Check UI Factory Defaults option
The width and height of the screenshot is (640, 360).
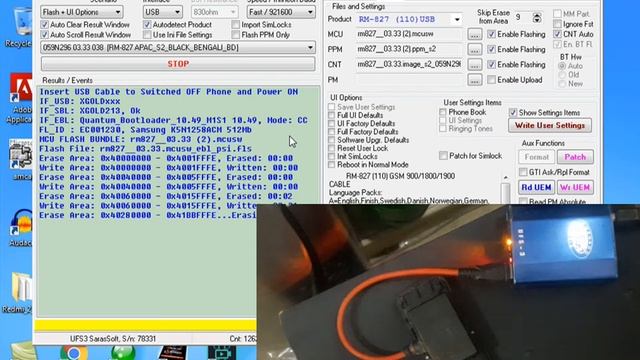point(331,123)
